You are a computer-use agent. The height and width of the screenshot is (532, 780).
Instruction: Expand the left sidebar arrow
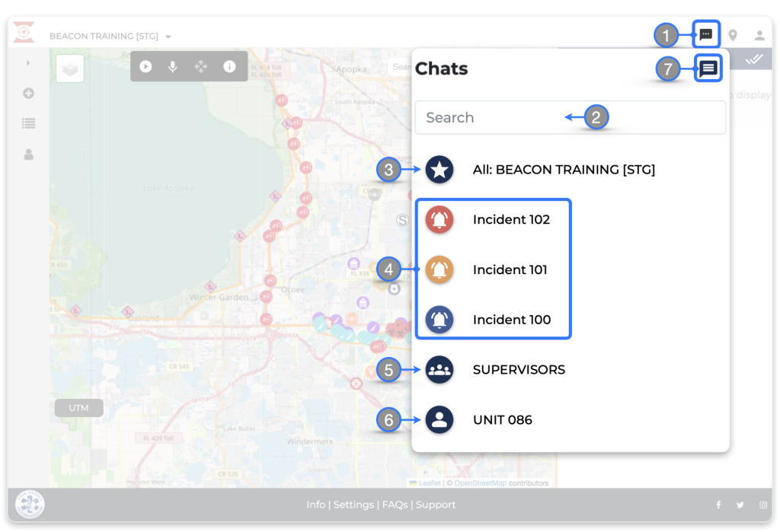(x=28, y=62)
